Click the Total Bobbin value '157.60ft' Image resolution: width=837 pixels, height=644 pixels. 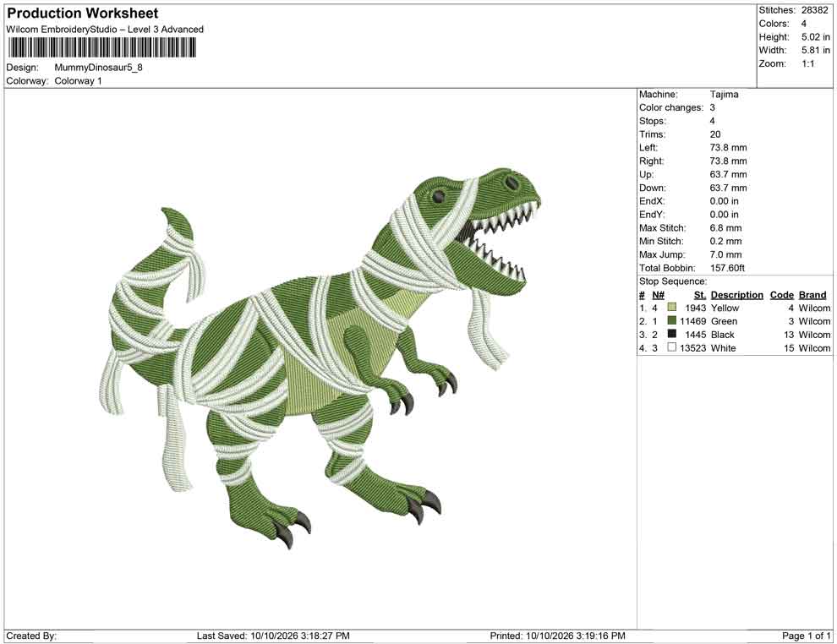(727, 268)
